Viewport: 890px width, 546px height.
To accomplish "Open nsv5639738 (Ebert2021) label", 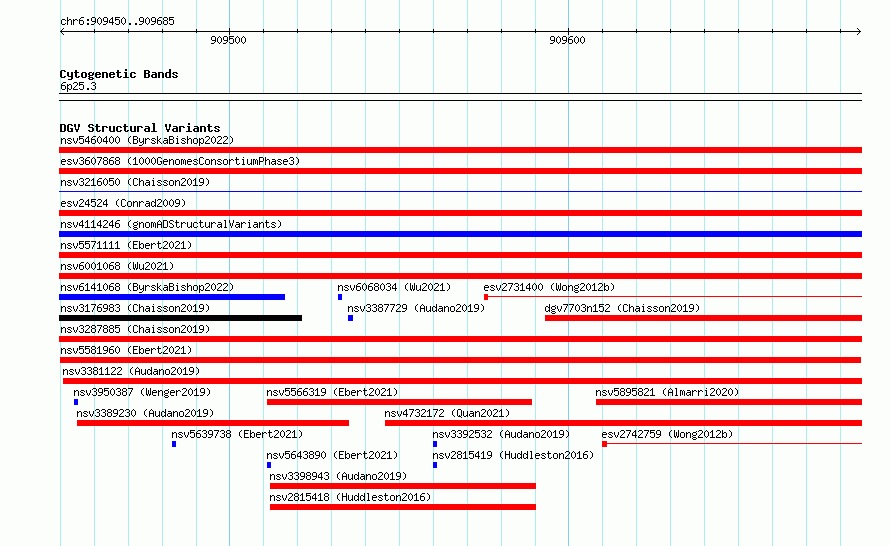I will pyautogui.click(x=237, y=434).
